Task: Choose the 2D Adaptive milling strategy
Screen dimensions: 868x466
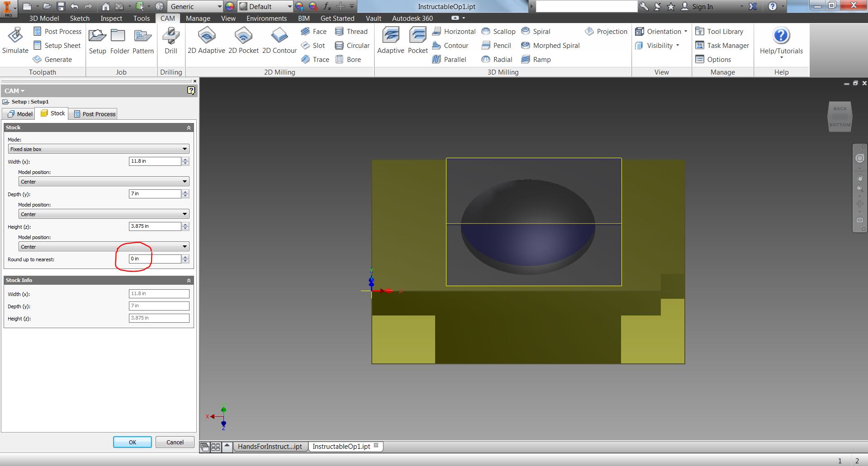Action: pos(206,41)
